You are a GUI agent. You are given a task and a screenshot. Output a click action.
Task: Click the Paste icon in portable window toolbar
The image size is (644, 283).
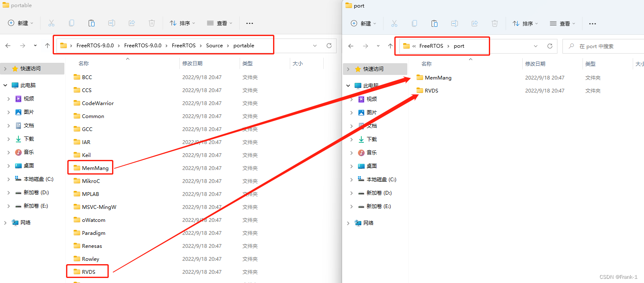92,23
